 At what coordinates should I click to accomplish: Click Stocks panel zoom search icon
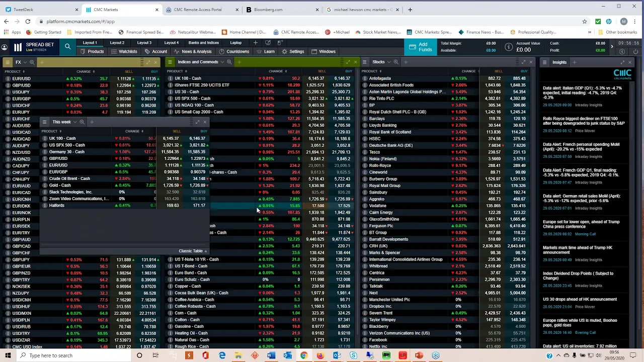click(396, 62)
